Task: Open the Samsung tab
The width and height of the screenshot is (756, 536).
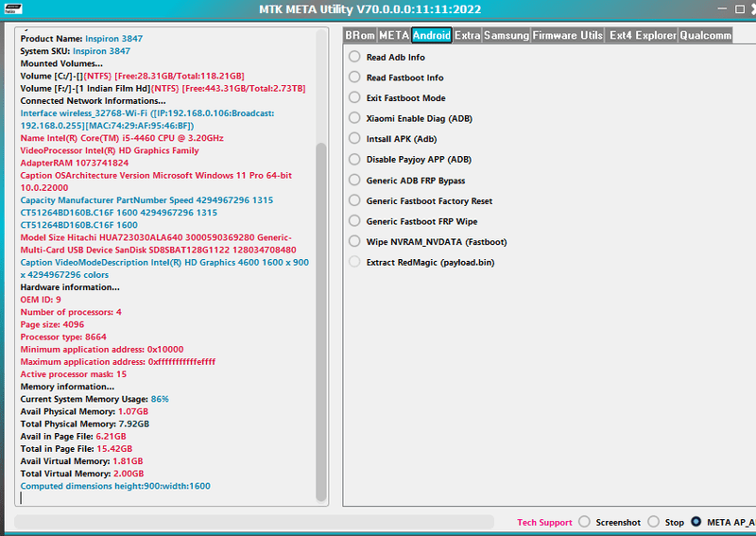Action: coord(507,35)
